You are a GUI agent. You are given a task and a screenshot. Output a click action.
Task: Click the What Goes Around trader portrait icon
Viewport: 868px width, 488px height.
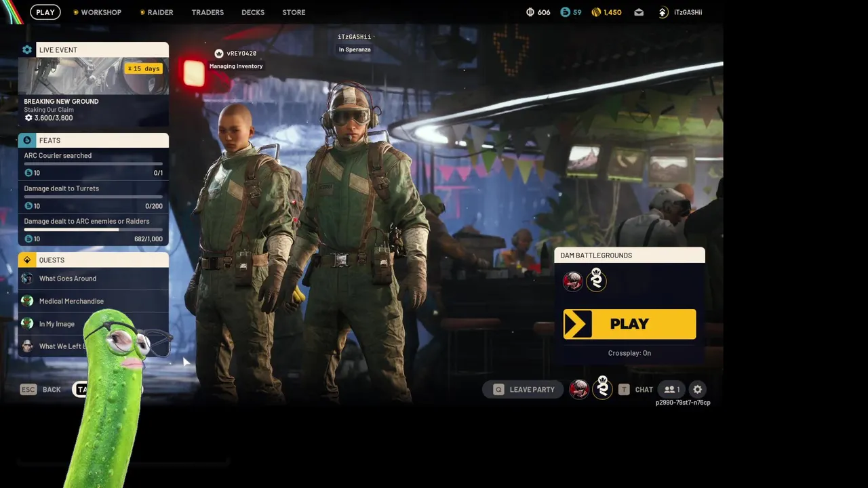(x=27, y=279)
